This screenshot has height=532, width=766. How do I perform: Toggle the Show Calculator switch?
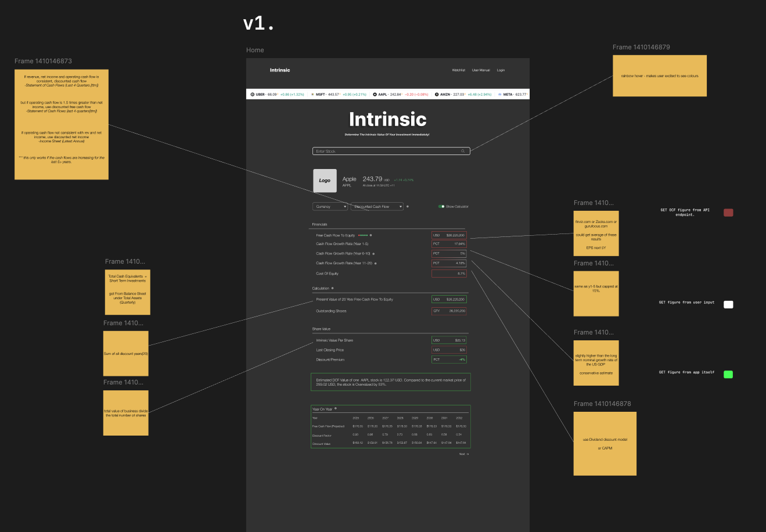pyautogui.click(x=441, y=206)
